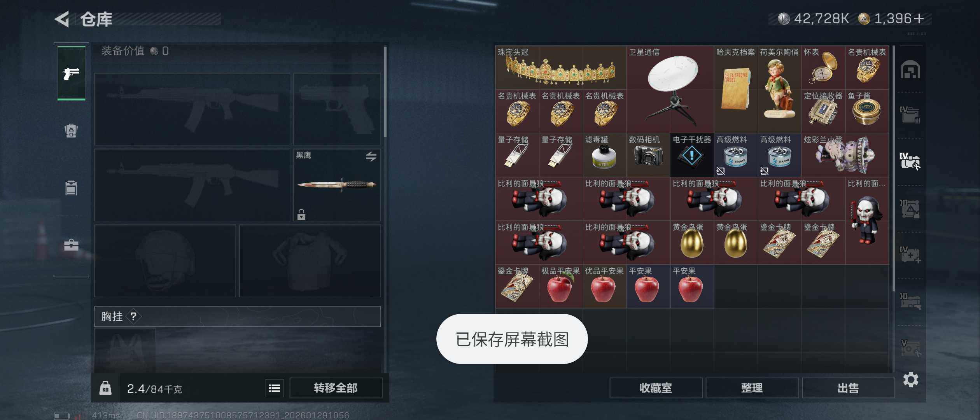The height and width of the screenshot is (420, 980).
Task: Open the settings gear beside 出售
Action: point(911,380)
